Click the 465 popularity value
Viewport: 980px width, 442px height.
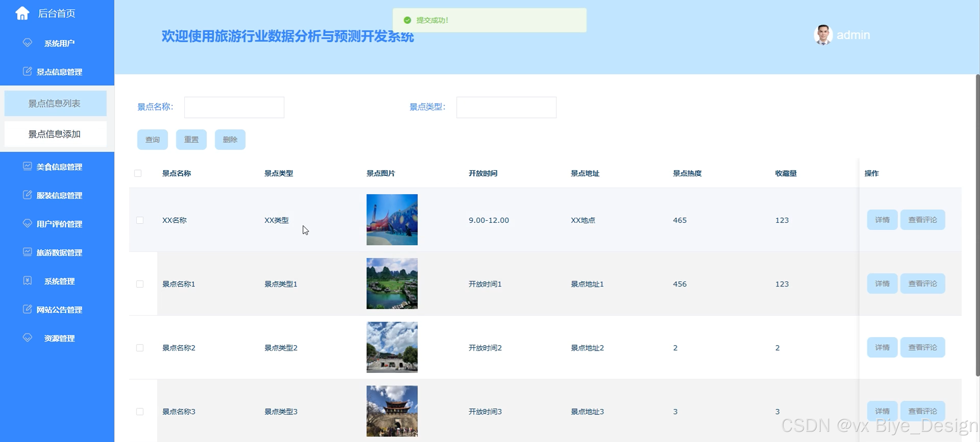pos(679,220)
